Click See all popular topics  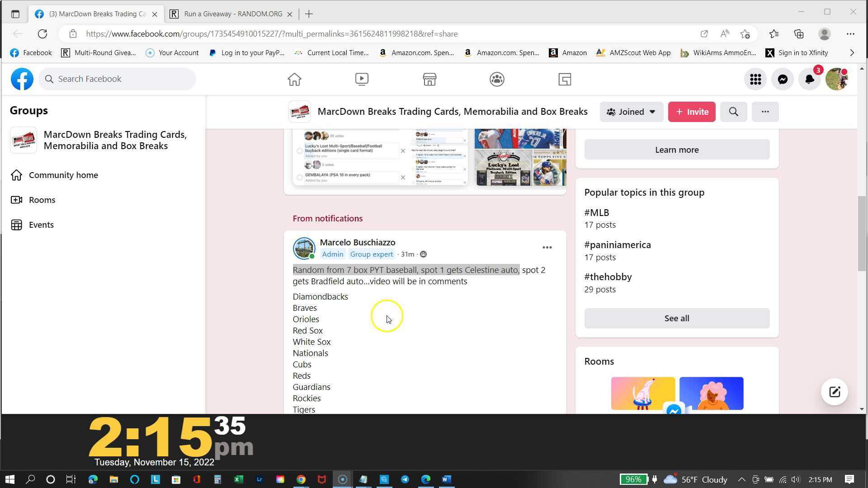[676, 318]
